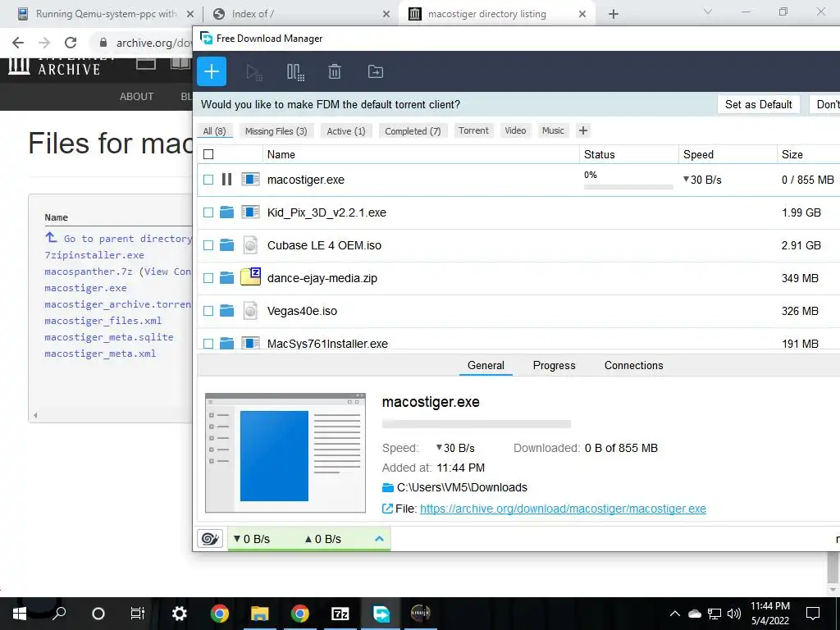The image size is (840, 630).
Task: Select the Video filter tab
Action: [515, 130]
